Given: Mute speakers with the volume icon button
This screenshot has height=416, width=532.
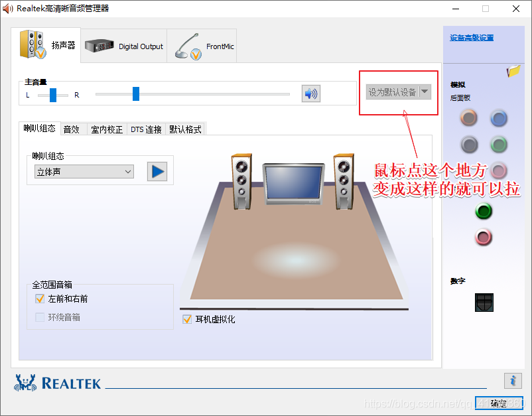Looking at the screenshot, I should (311, 94).
